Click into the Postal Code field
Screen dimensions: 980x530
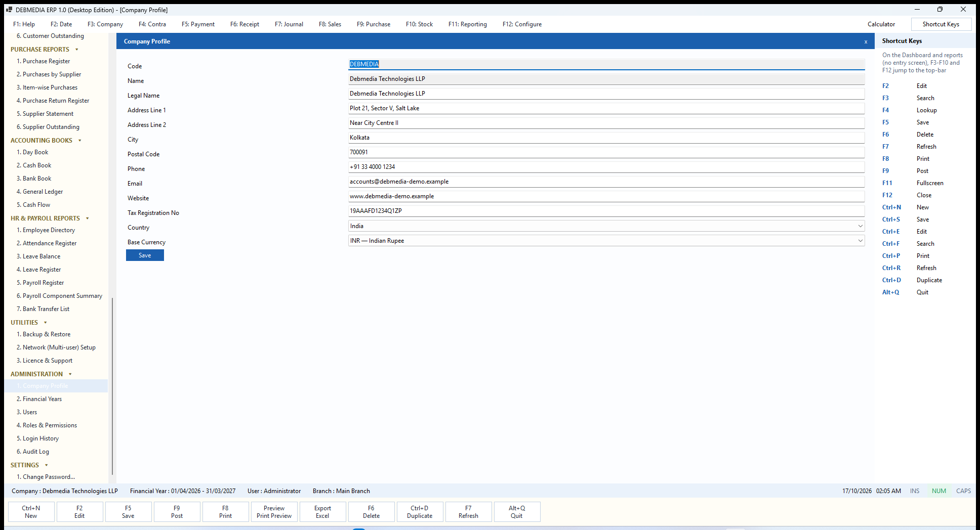point(606,152)
